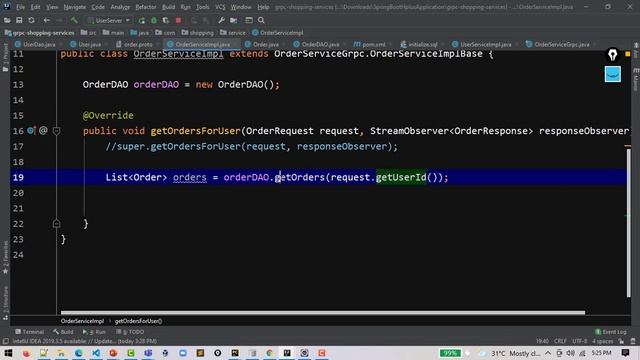The width and height of the screenshot is (640, 360).
Task: Open the File menu
Action: tap(20, 7)
